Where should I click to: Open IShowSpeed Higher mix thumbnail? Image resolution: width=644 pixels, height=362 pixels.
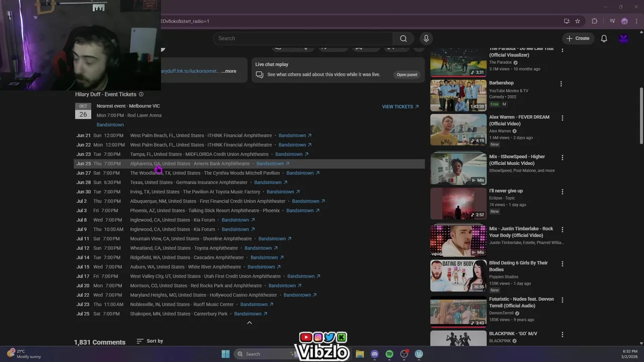[x=458, y=169]
